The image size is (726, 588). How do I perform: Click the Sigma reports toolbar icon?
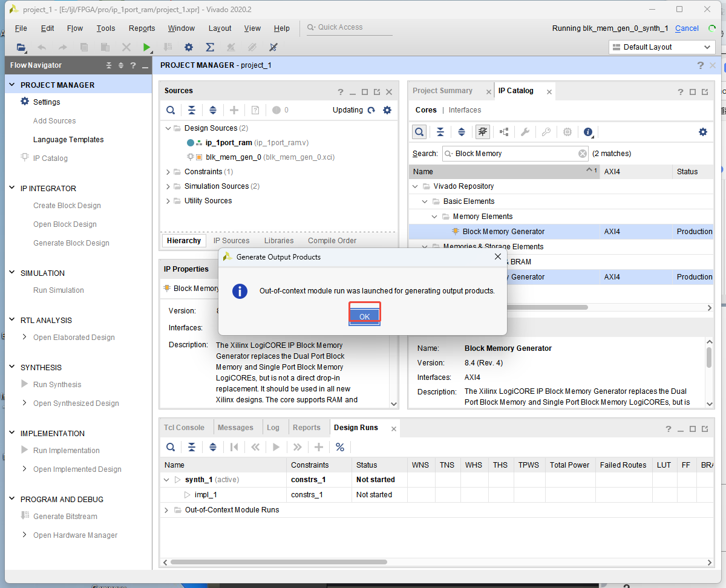tap(210, 47)
